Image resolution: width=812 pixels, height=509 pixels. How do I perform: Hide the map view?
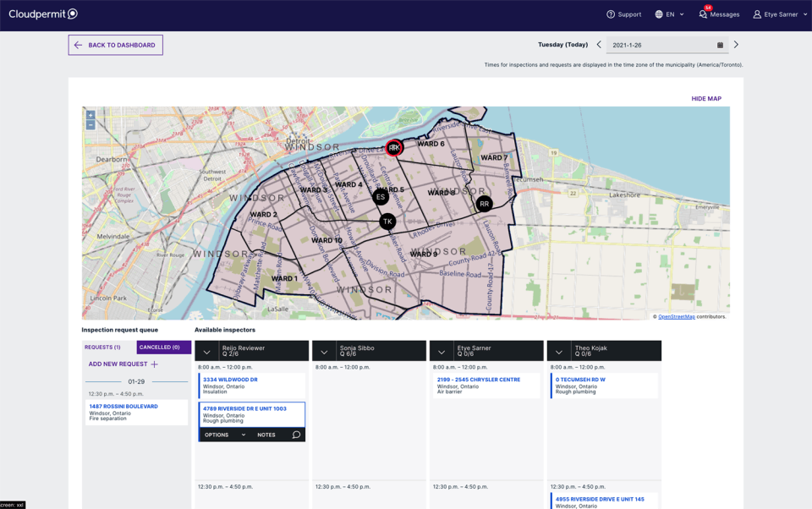coord(705,99)
